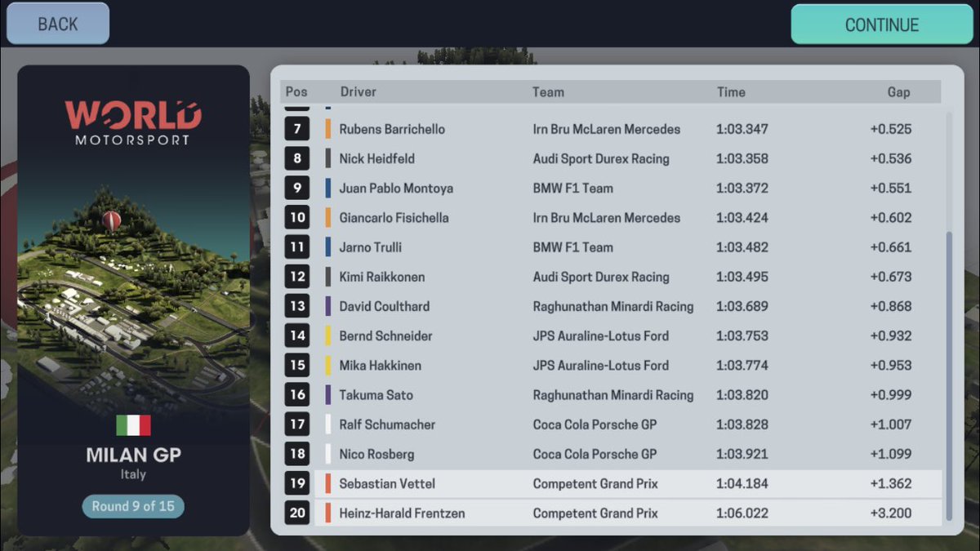Click the gap value +3.200
The width and height of the screenshot is (980, 551).
coord(891,513)
